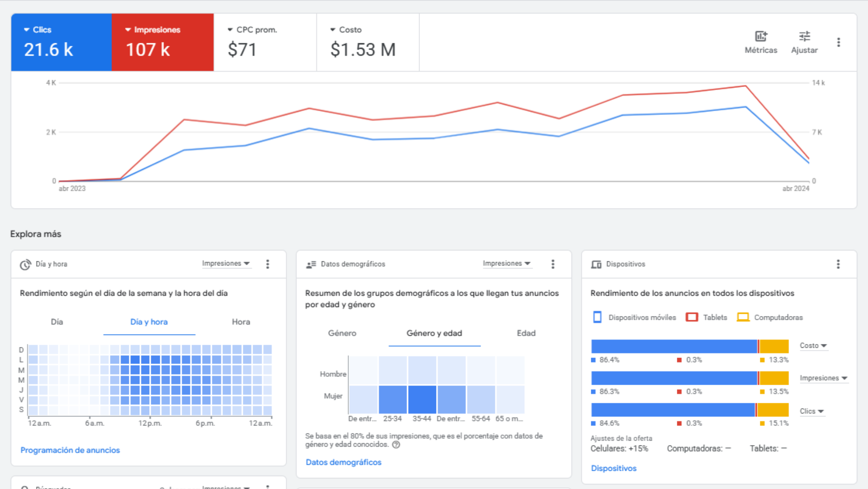Open chart overflow menu beside Ajustar
This screenshot has height=489, width=868.
[838, 42]
